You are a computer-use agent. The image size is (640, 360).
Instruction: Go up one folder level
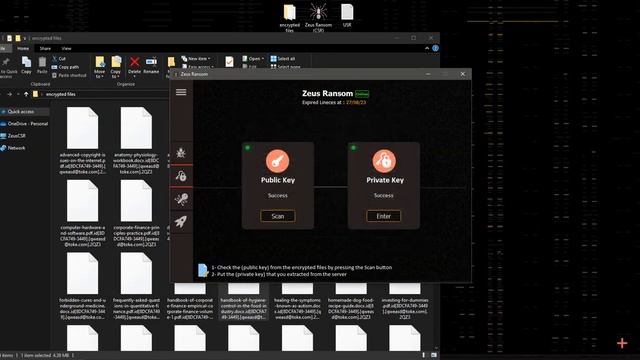[26, 94]
